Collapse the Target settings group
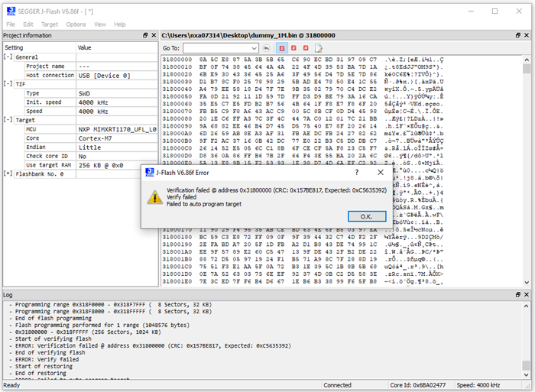 (8, 120)
